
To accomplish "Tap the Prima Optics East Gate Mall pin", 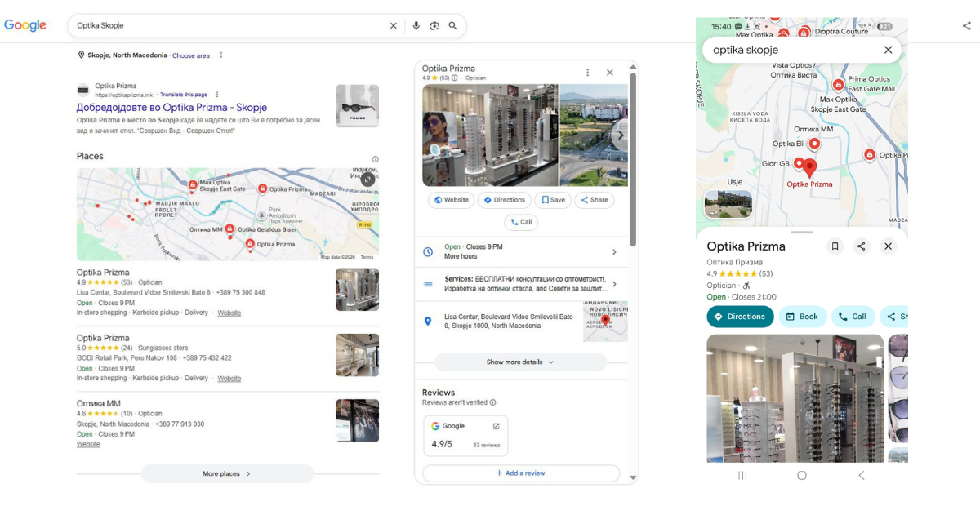I will pos(838,85).
